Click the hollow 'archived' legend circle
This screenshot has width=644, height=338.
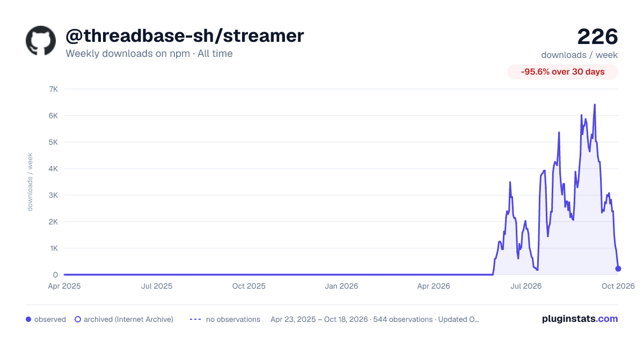pyautogui.click(x=78, y=319)
